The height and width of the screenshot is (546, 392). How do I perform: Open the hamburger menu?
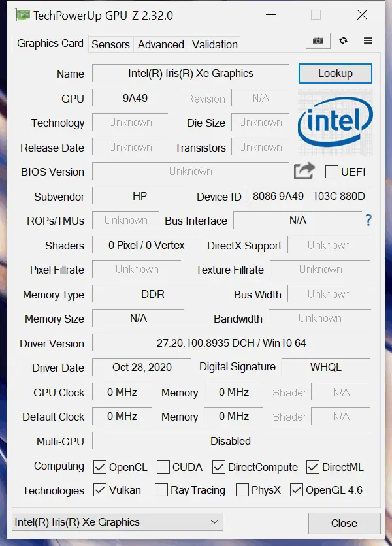(x=368, y=40)
